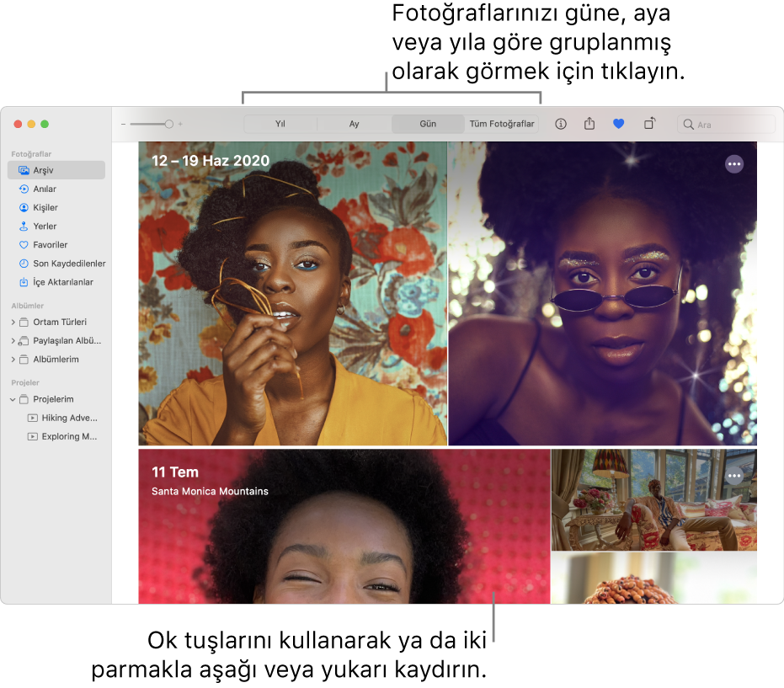Open the Paylaş (share) toolbar icon

[589, 124]
